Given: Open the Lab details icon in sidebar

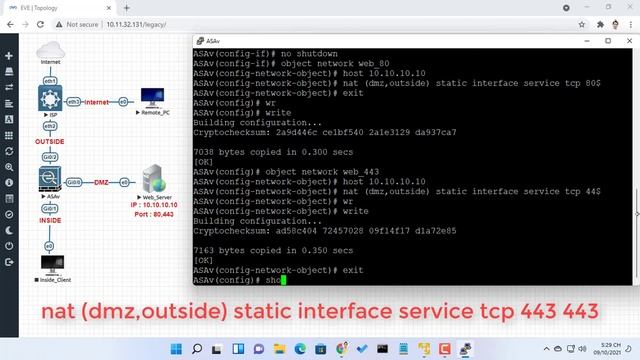Looking at the screenshot, I should pos(9,198).
